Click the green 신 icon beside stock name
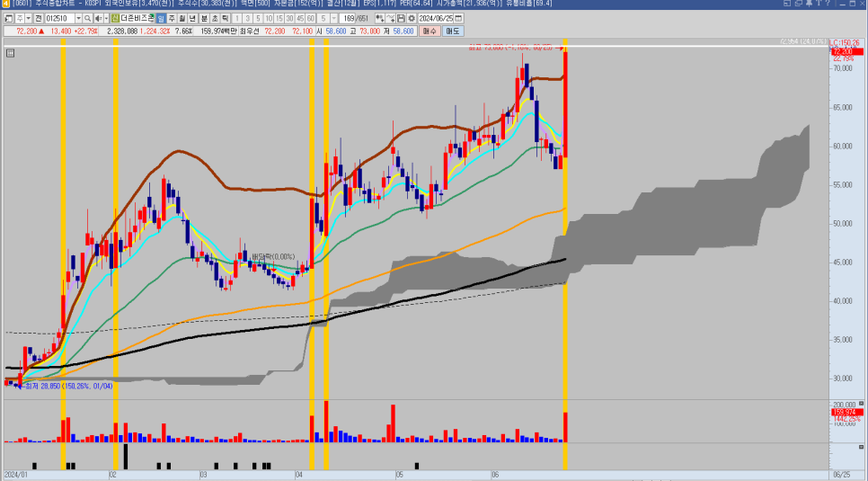This screenshot has width=868, height=481. point(115,18)
